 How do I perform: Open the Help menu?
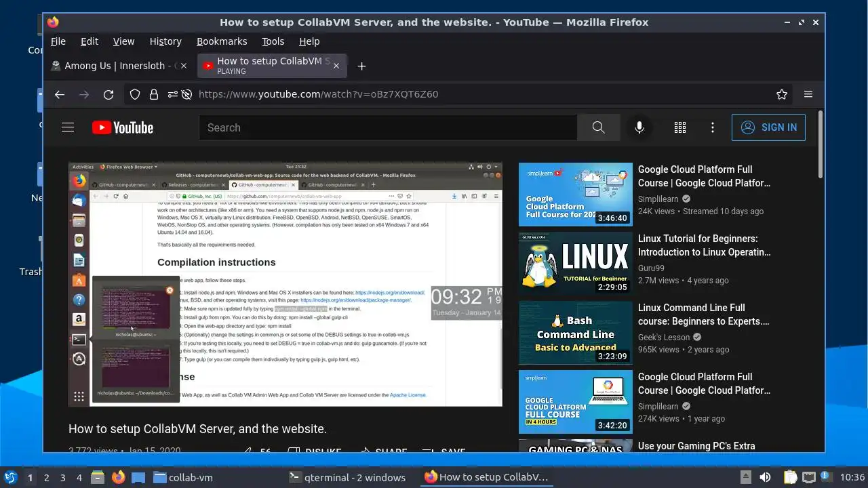[x=309, y=41]
